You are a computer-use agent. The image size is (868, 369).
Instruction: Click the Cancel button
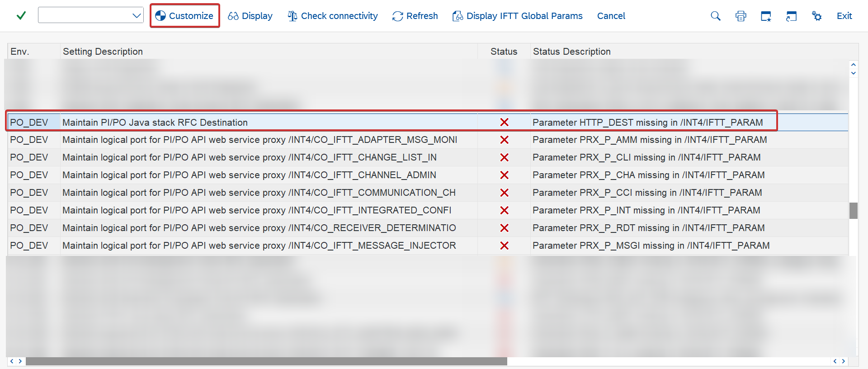coord(611,16)
